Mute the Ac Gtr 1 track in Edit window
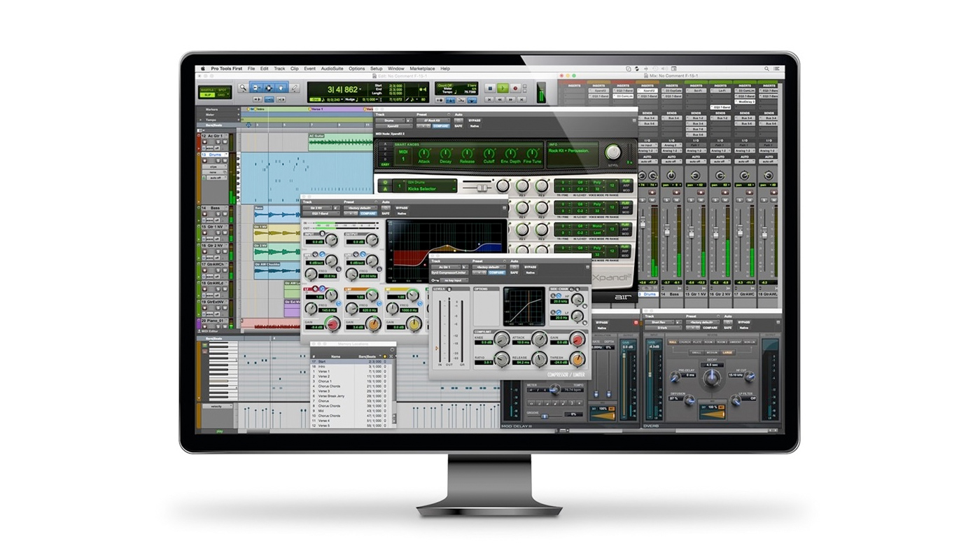The height and width of the screenshot is (560, 980). tap(225, 142)
